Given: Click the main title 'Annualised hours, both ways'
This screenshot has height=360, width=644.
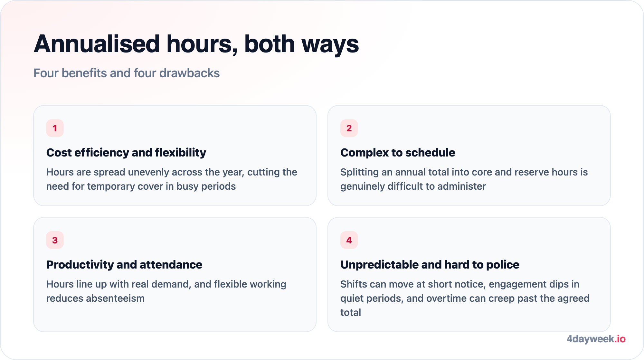Looking at the screenshot, I should coord(196,44).
